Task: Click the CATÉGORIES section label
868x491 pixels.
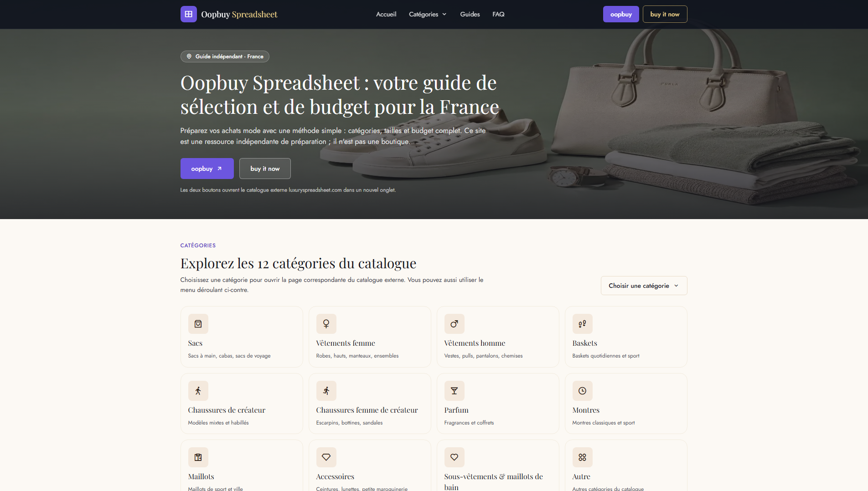Action: coord(198,245)
